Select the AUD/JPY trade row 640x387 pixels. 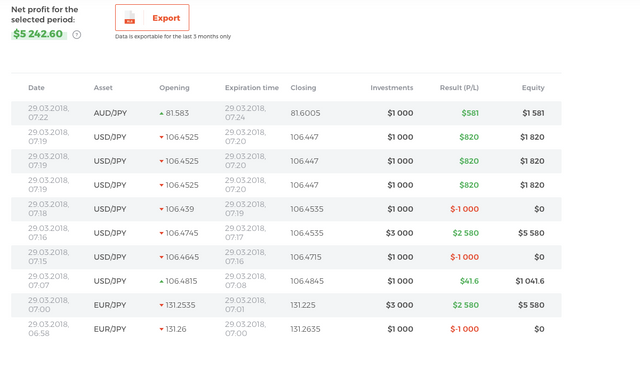pyautogui.click(x=286, y=113)
